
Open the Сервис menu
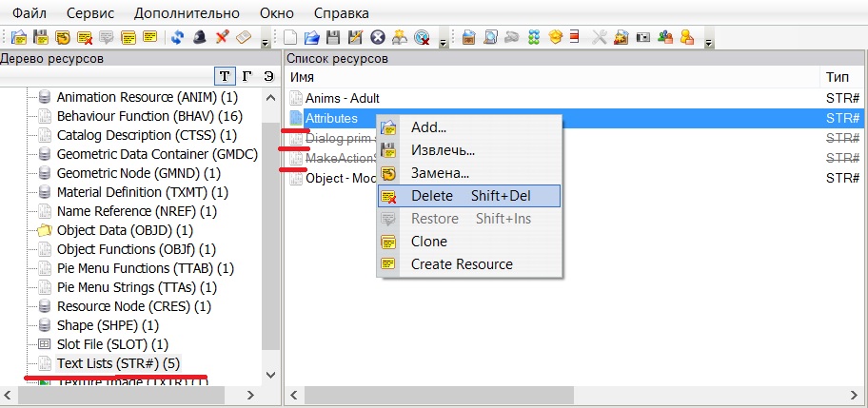tap(90, 13)
